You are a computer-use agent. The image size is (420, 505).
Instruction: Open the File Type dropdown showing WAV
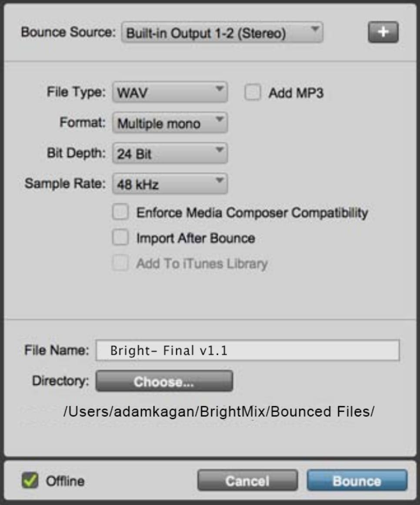170,92
